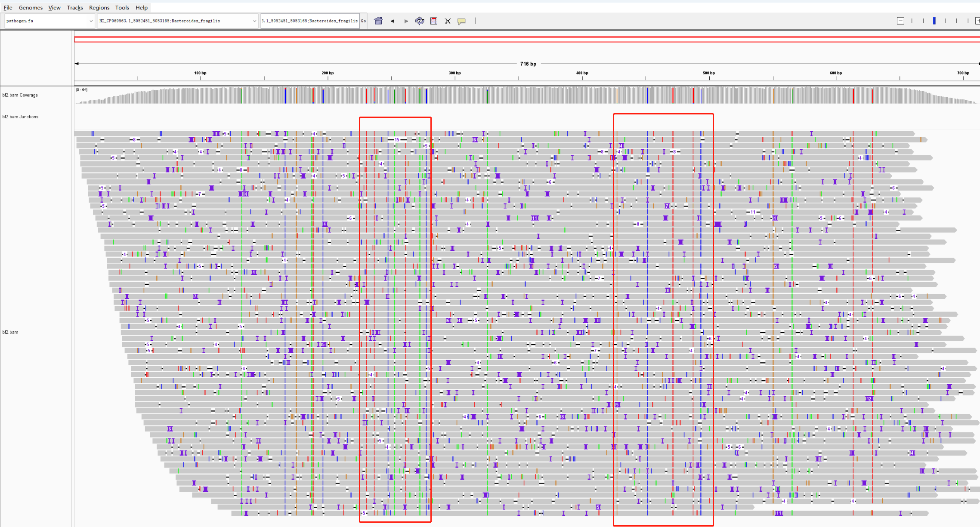Screen dimensions: 980x527
Task: Click the Home icon to reset view
Action: coord(378,21)
